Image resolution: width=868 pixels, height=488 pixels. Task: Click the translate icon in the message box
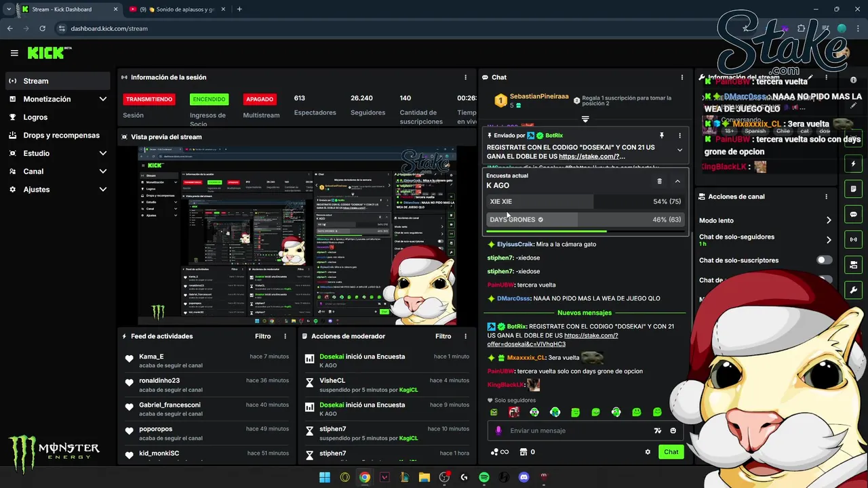click(x=657, y=430)
